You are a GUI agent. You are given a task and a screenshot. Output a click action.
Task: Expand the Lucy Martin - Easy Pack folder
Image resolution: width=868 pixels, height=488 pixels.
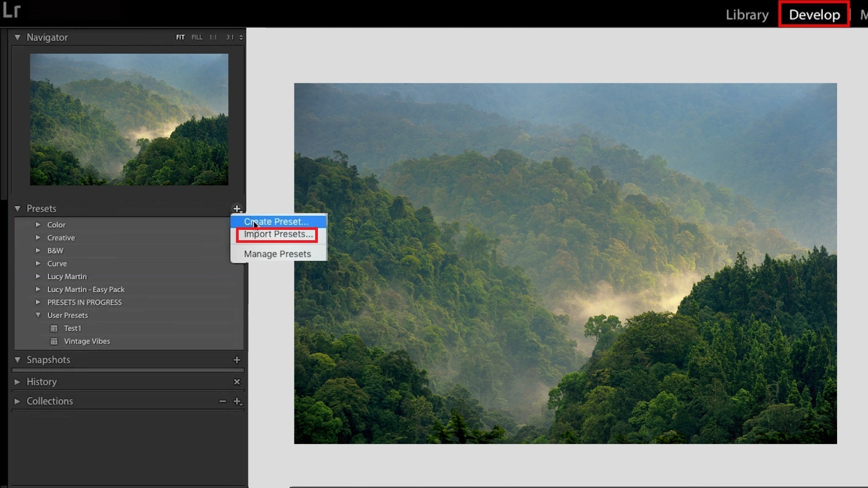(38, 289)
